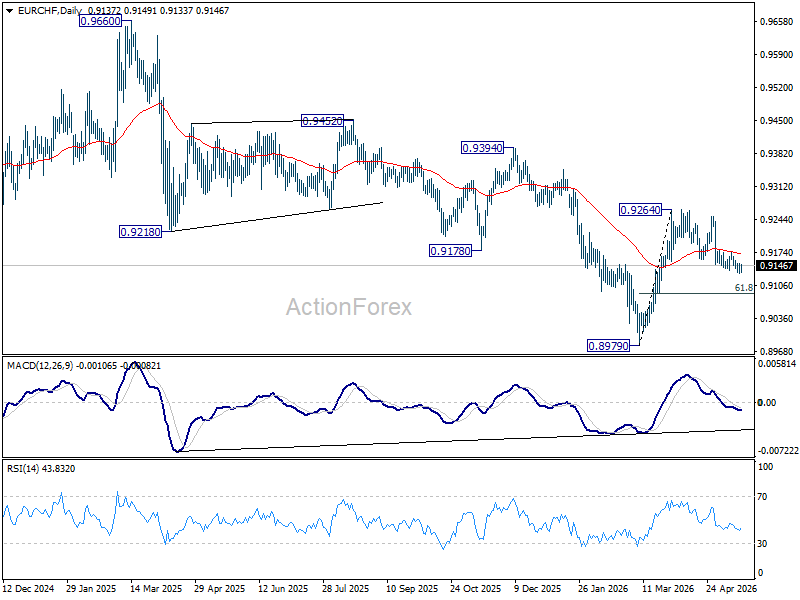This screenshot has width=800, height=600.
Task: Click the dropdown triangle beside EURCHF,Daily
Action: click(x=10, y=11)
